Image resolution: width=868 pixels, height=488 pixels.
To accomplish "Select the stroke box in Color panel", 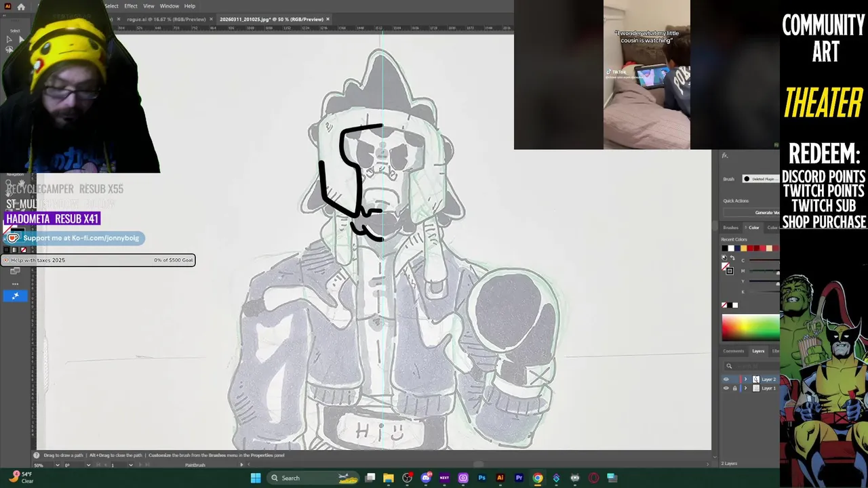I will point(730,271).
